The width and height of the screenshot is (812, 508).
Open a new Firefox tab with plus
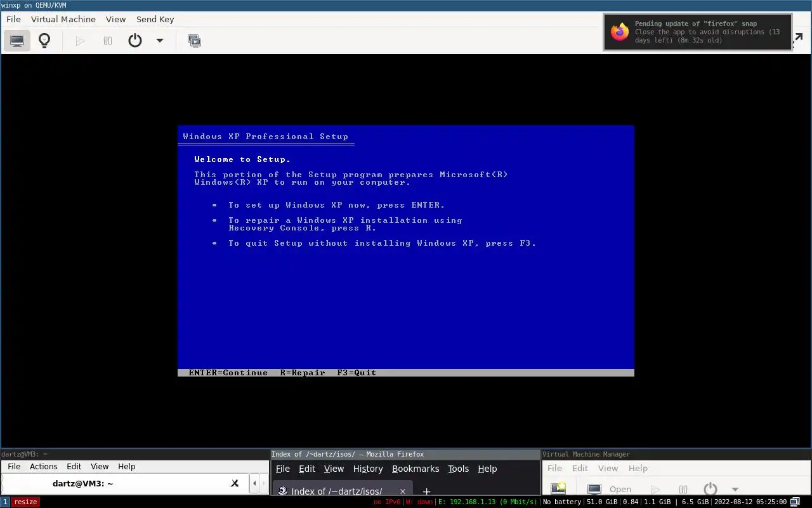click(x=426, y=491)
